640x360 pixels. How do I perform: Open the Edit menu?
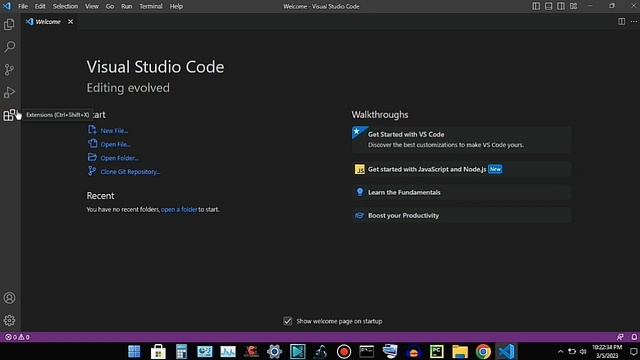[40, 6]
